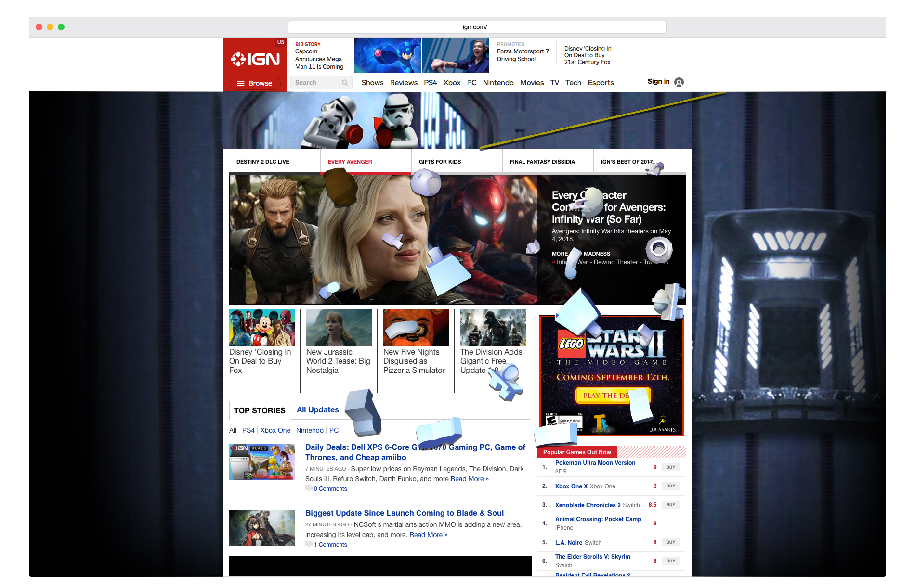915x588 pixels.
Task: Filter stories by PS4
Action: click(x=248, y=430)
